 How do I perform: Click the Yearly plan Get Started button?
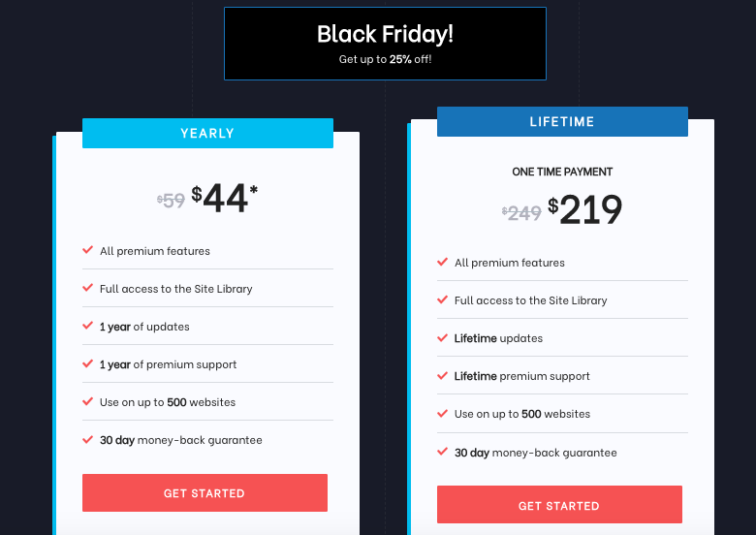tap(205, 492)
